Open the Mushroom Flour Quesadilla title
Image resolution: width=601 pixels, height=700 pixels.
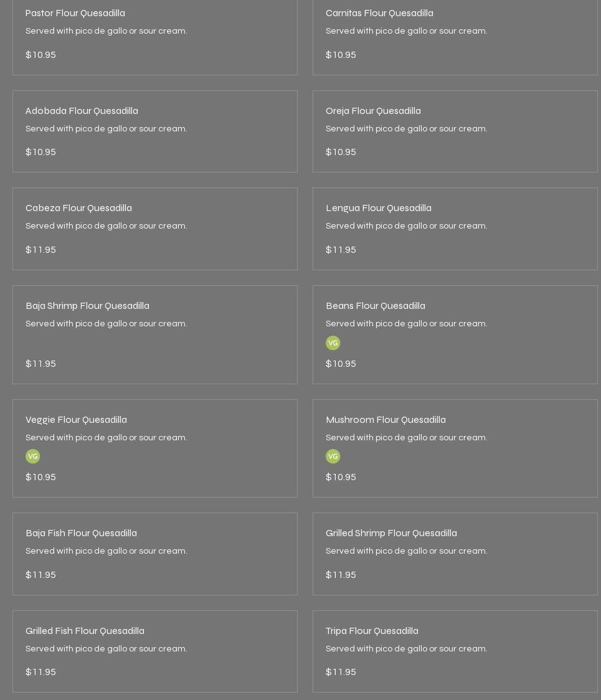pyautogui.click(x=386, y=420)
